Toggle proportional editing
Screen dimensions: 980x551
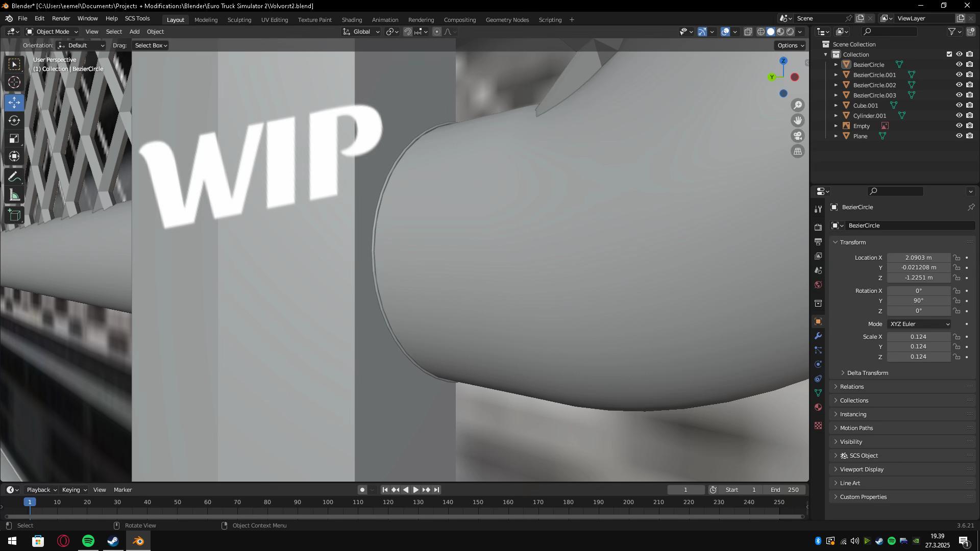(437, 32)
